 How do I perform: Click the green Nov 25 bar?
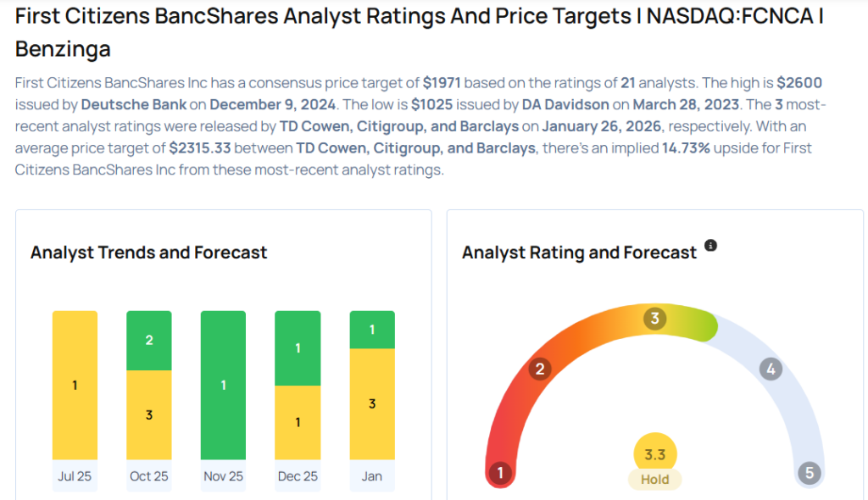pos(223,385)
